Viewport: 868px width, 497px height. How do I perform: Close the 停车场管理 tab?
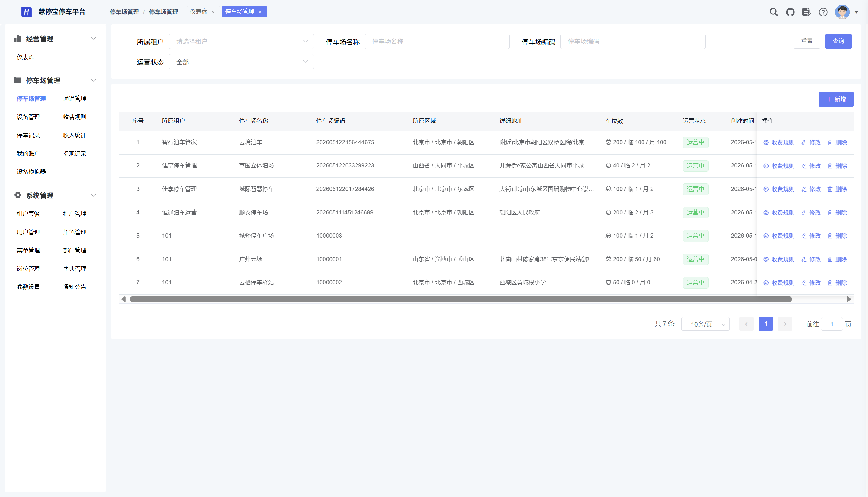click(260, 12)
